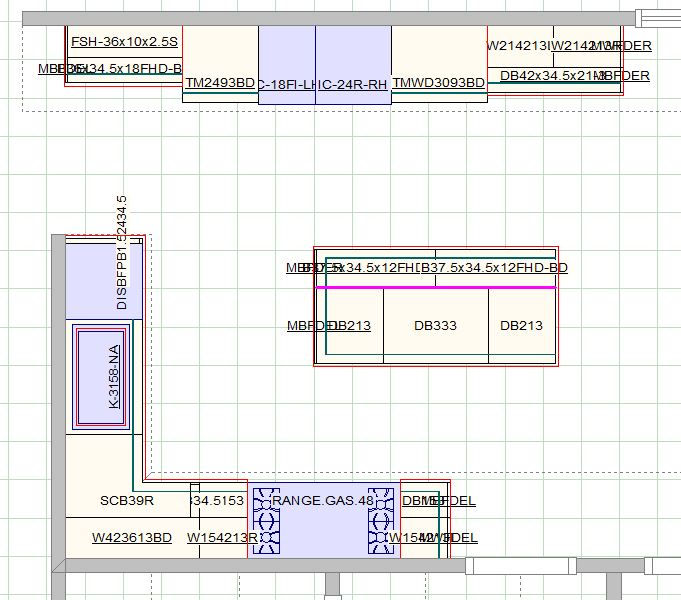681x600 pixels.
Task: Select the TMWD3093BD tall cabinet
Action: point(439,64)
